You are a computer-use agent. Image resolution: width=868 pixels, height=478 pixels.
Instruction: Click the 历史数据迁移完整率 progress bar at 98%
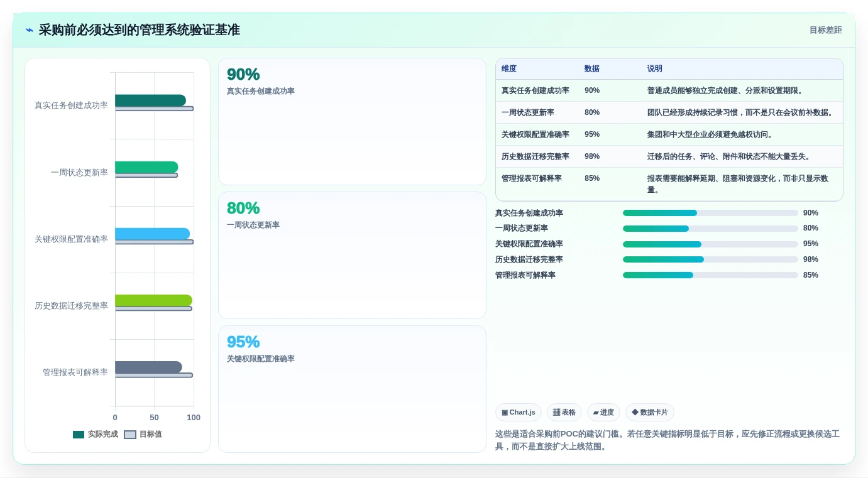click(710, 259)
